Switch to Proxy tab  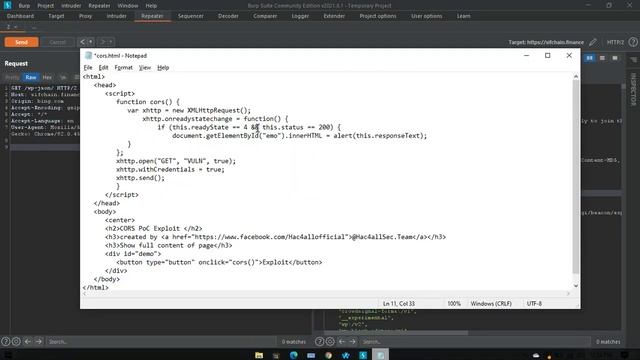[x=85, y=16]
